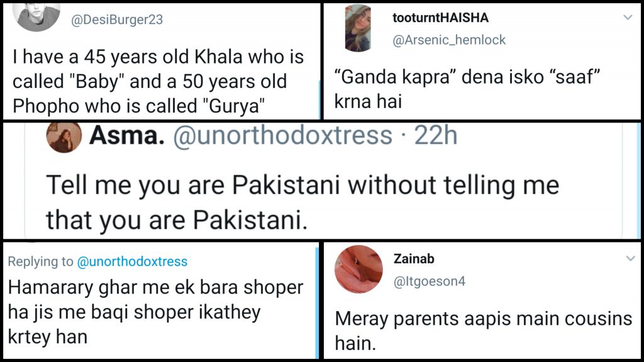The image size is (644, 362).
Task: Click the @unorthodoxtress handle beside Asma
Action: pyautogui.click(x=282, y=136)
